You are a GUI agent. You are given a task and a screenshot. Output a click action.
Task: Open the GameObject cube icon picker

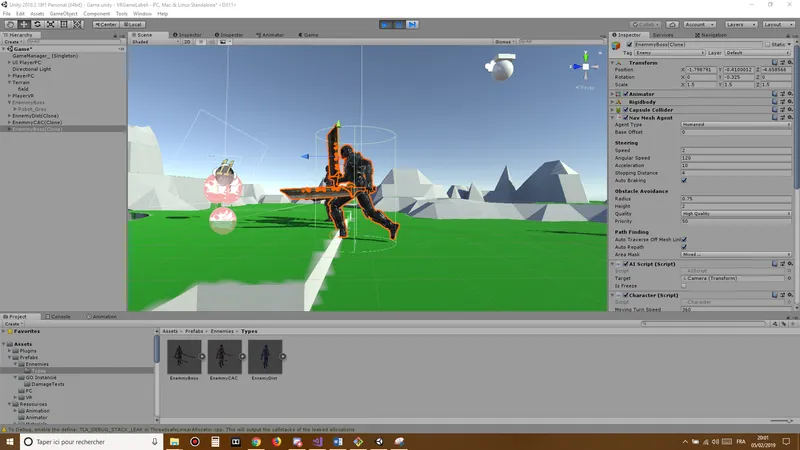point(616,46)
